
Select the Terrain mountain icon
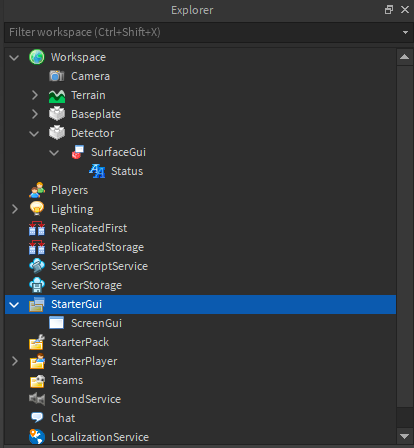[x=57, y=96]
